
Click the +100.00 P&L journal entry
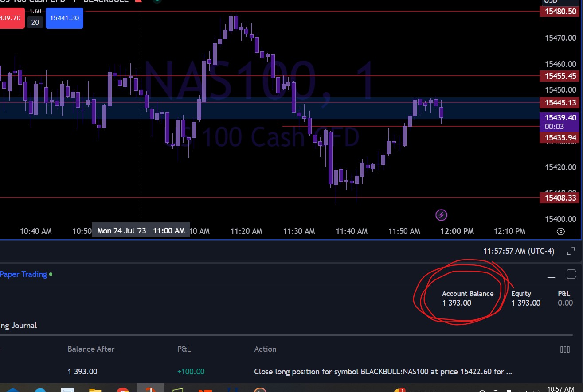coord(191,372)
